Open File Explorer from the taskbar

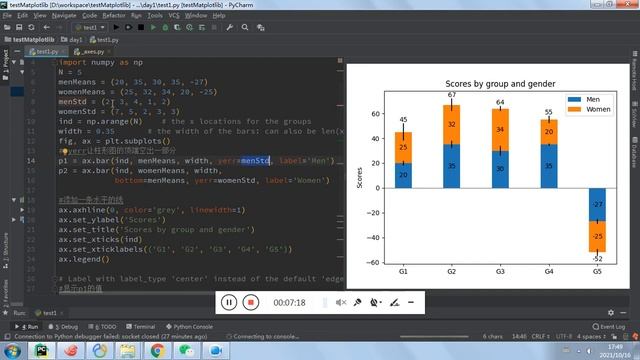click(127, 351)
